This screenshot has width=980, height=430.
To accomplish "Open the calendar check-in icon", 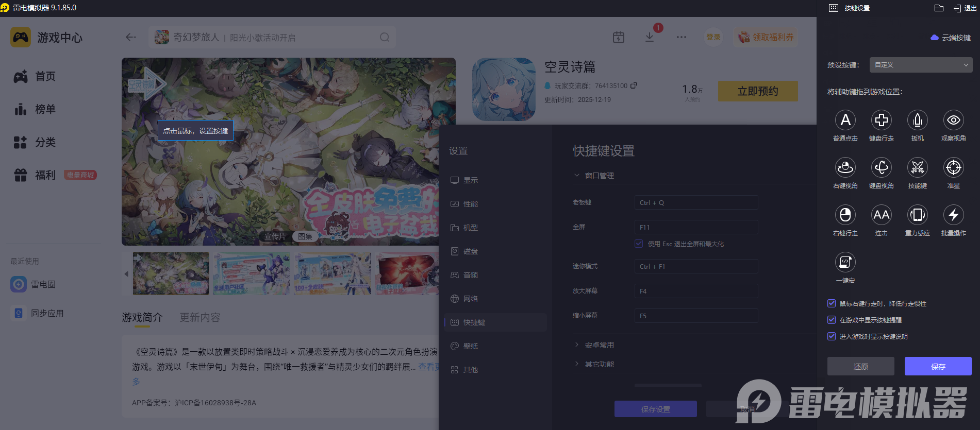I will coord(619,37).
